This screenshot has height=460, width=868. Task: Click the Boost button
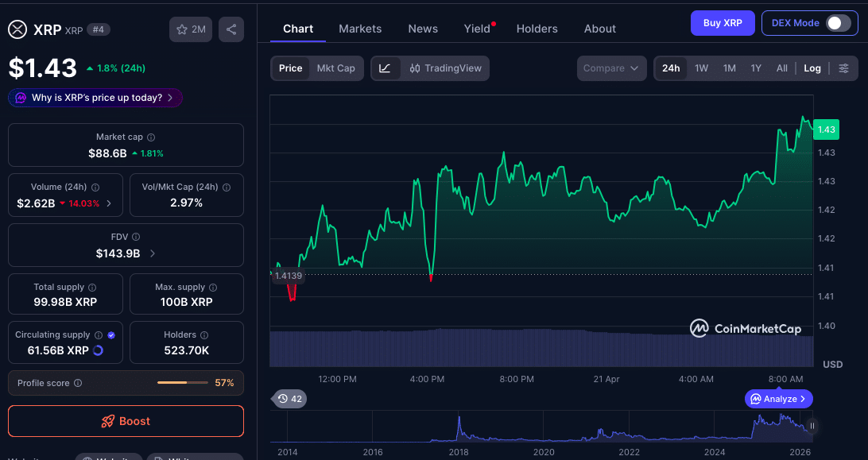126,421
